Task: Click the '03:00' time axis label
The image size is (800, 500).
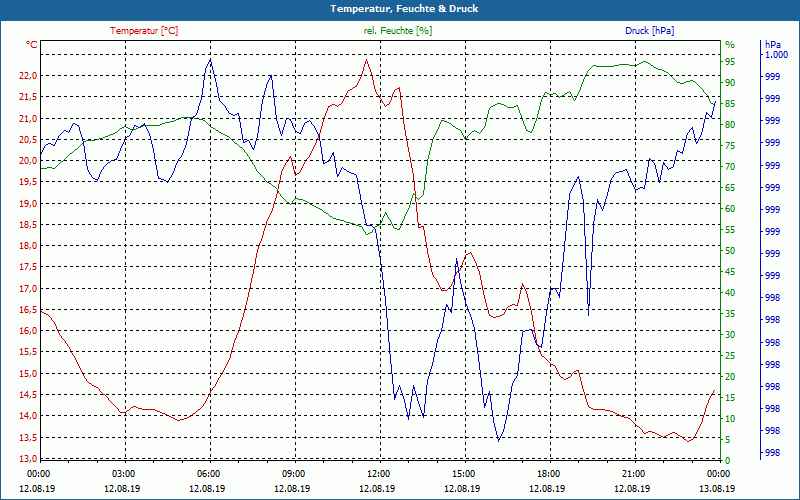Action: point(123,473)
